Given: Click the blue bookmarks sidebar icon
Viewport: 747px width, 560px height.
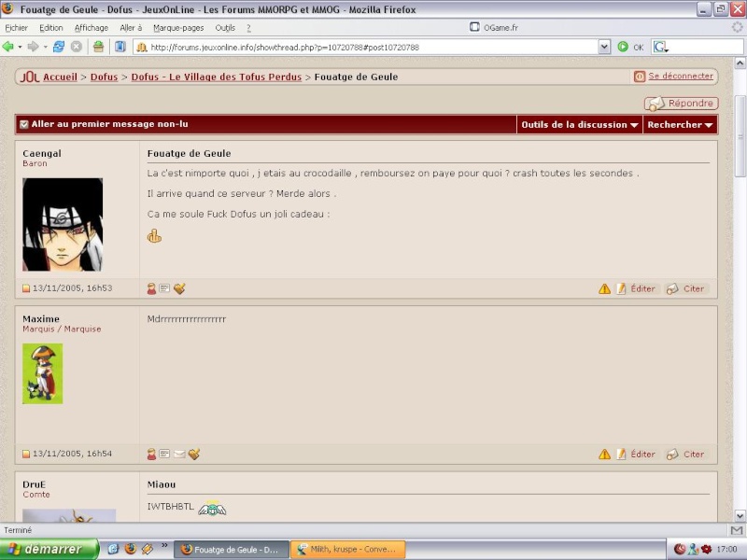Looking at the screenshot, I should [x=120, y=47].
